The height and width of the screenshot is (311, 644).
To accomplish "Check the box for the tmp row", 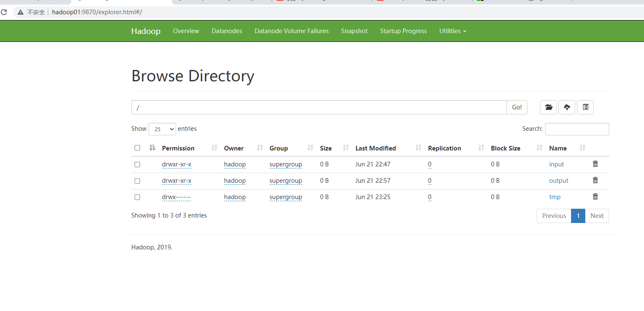I will pos(137,197).
